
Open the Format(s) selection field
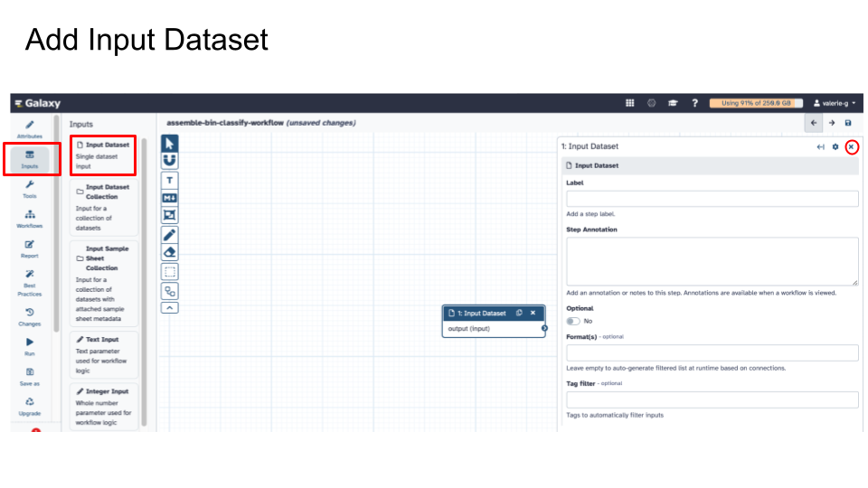coord(712,352)
